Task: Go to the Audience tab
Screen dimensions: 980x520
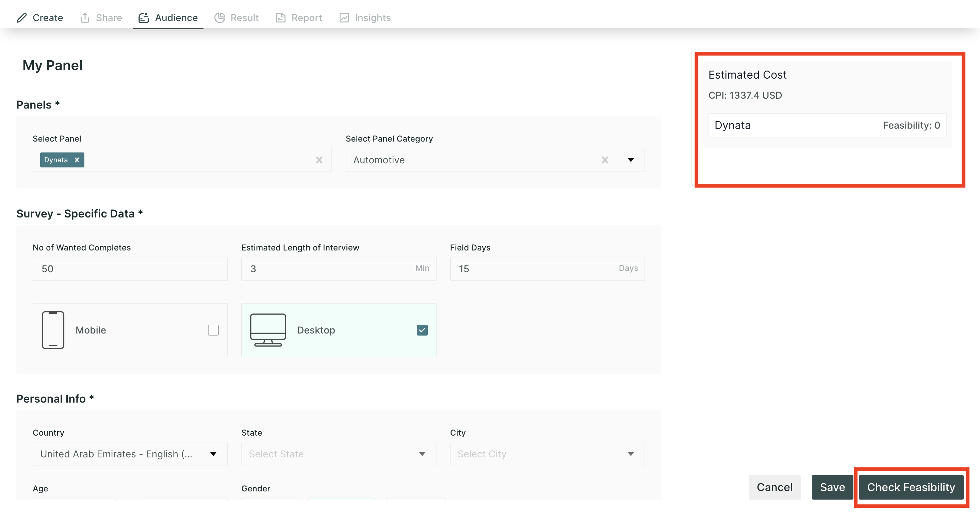Action: 168,17
